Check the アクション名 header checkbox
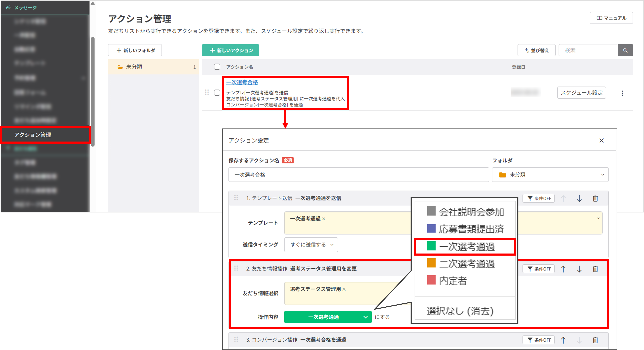 [x=217, y=67]
